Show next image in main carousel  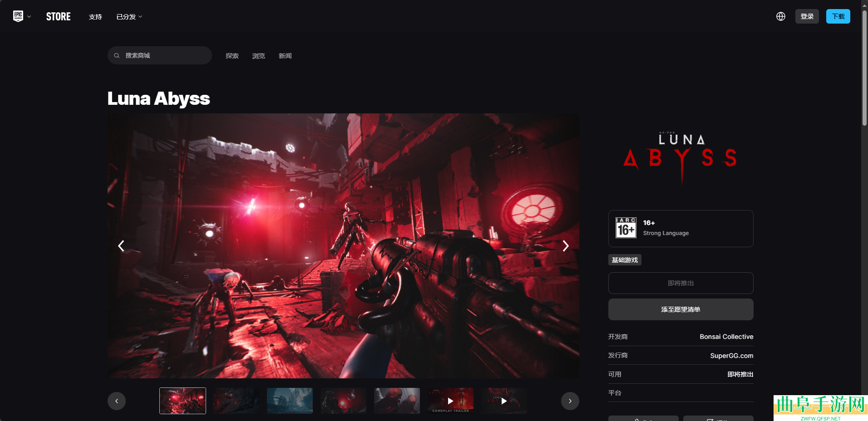[x=566, y=246]
